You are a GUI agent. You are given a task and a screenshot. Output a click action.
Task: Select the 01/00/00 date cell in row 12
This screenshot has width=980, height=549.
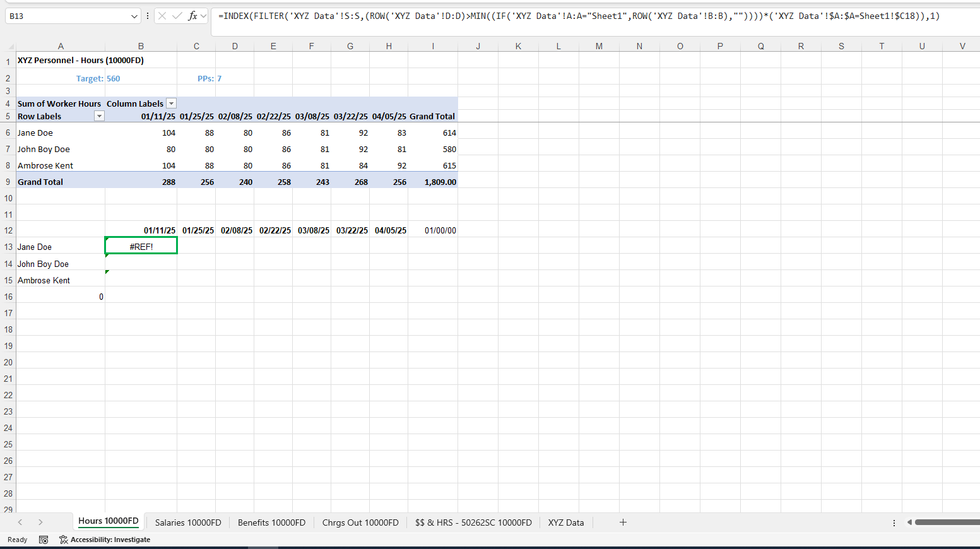tap(433, 231)
